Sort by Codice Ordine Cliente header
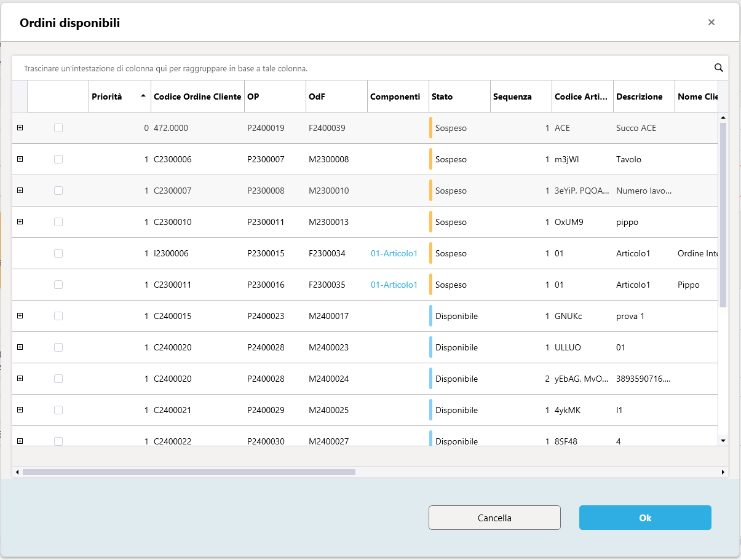 tap(197, 97)
